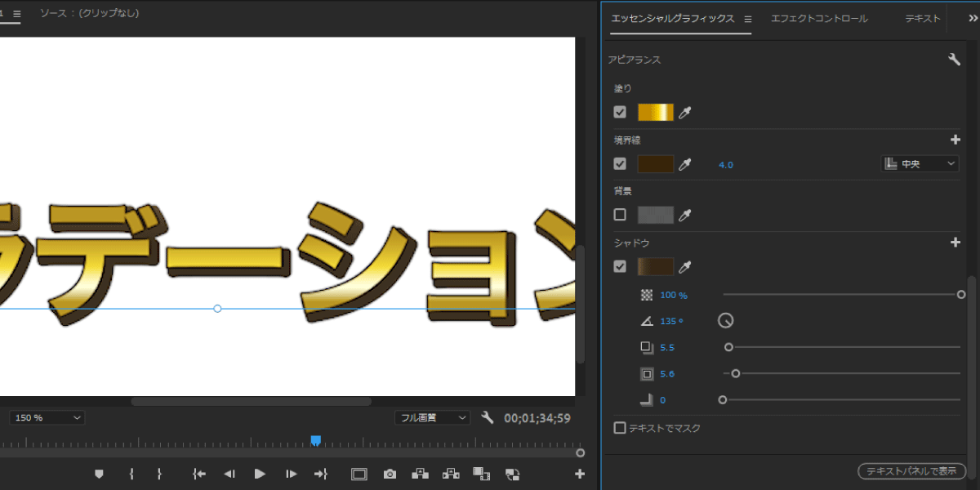Click the Extract icon
Viewport: 980px width, 490px height.
(450, 473)
